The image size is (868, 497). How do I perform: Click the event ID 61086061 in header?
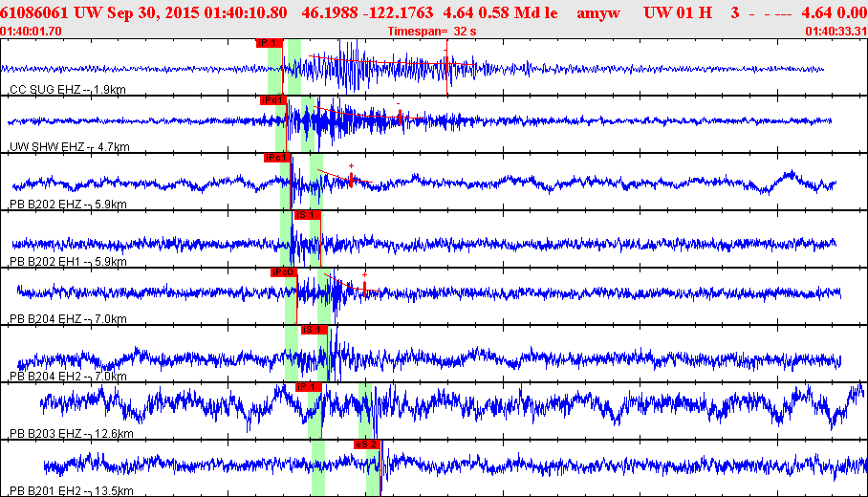pos(35,13)
